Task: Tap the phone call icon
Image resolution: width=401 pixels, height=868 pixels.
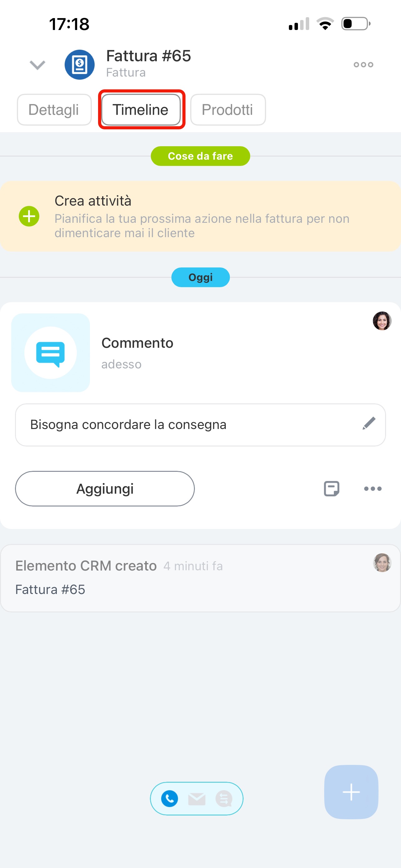Action: tap(170, 799)
